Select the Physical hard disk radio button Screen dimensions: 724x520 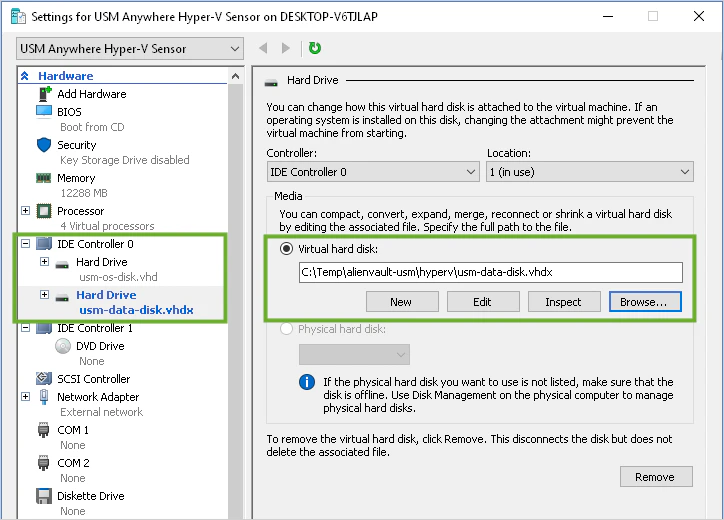click(x=286, y=329)
